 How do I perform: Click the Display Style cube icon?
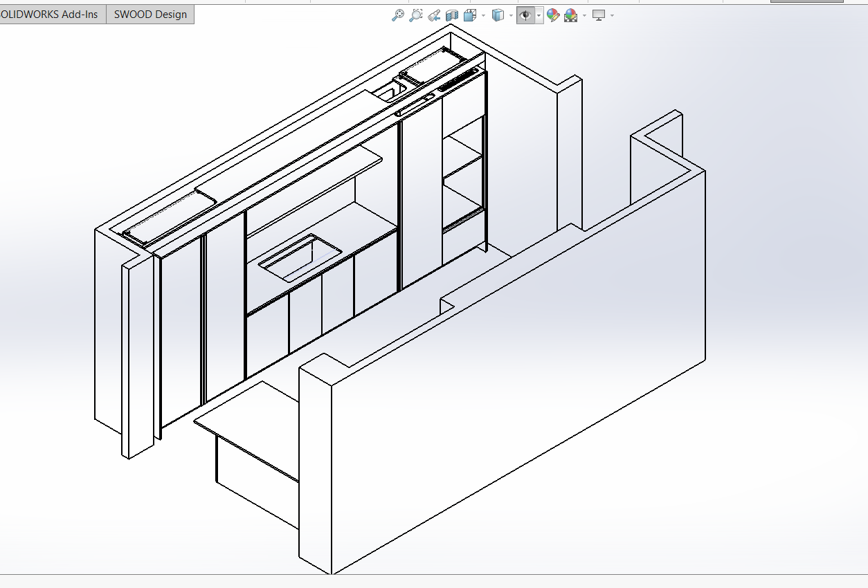[x=498, y=15]
